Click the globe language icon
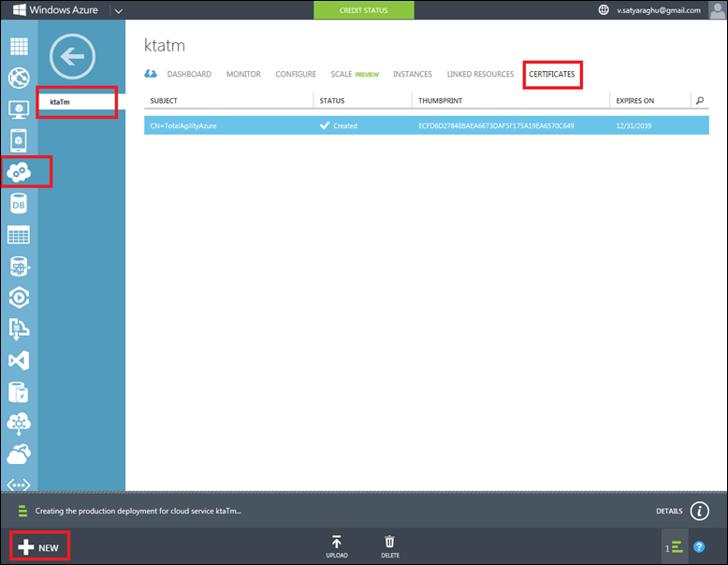728x565 pixels. click(604, 9)
